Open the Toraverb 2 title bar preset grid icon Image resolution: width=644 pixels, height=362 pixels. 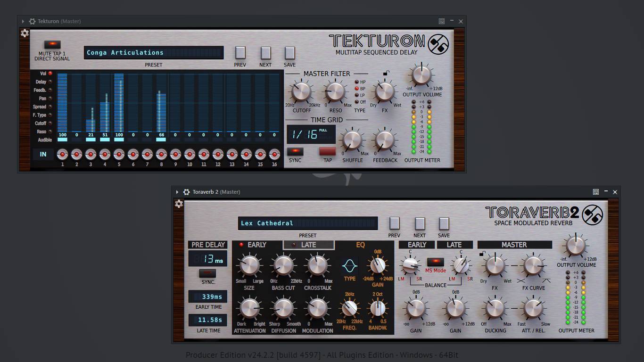click(x=595, y=192)
